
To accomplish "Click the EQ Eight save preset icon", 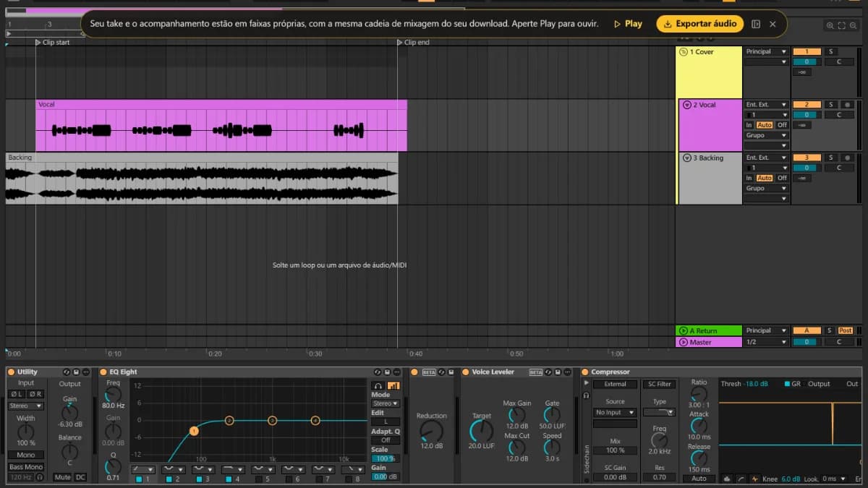I will 387,372.
